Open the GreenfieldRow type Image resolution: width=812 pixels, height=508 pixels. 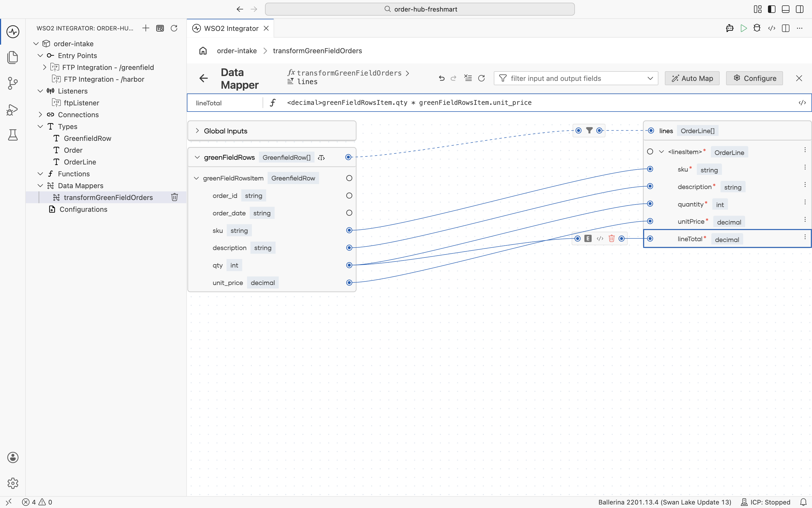tap(87, 138)
